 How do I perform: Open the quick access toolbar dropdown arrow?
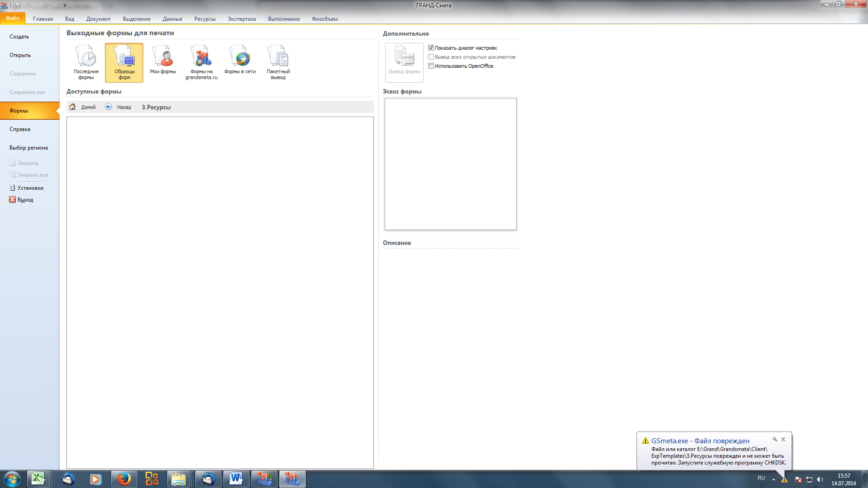click(65, 6)
